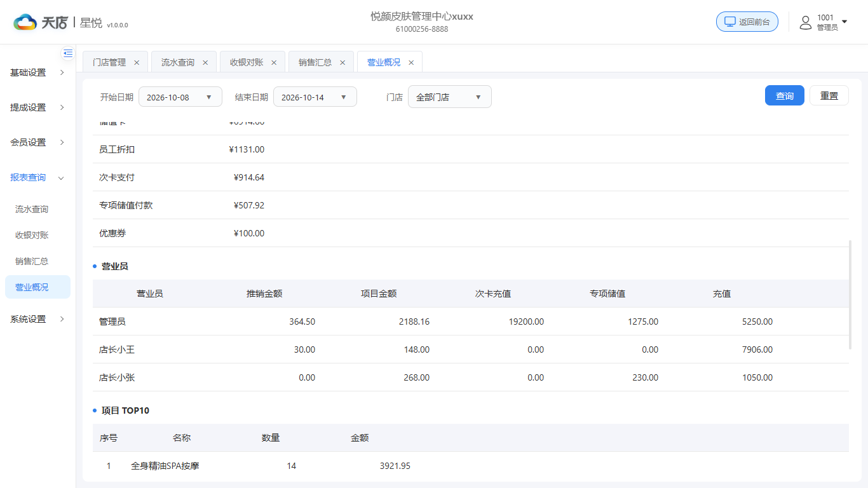Collapse the sidebar menu toggle icon
Screen dimensions: 868x488
coord(68,53)
